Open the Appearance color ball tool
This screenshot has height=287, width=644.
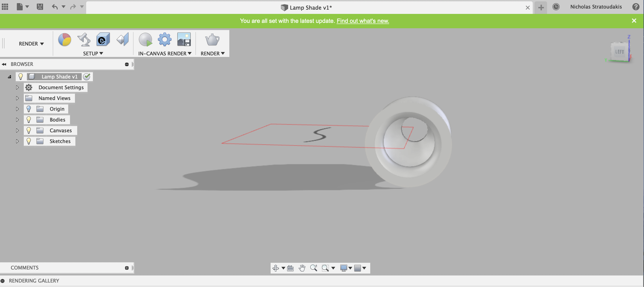point(64,40)
